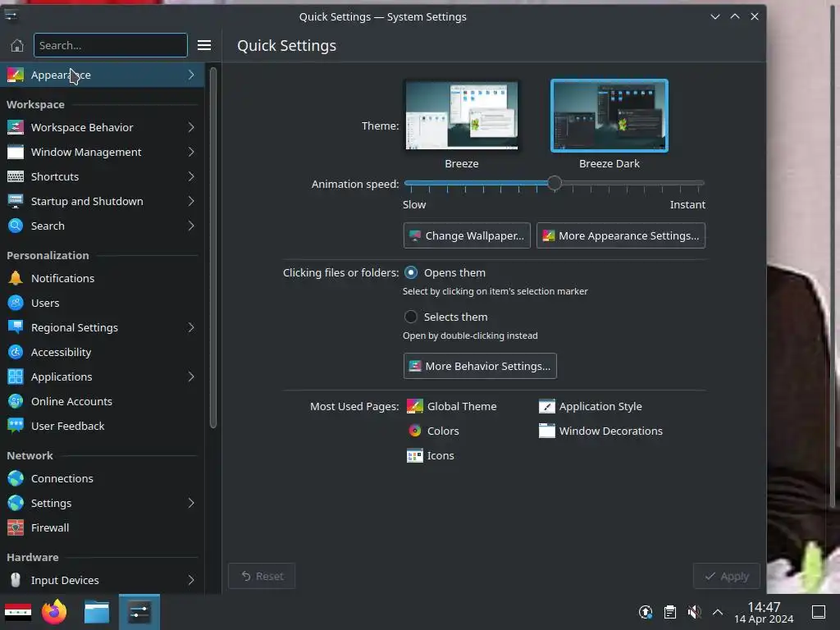Click the show desktop tray button
Image resolution: width=840 pixels, height=630 pixels.
coord(818,612)
